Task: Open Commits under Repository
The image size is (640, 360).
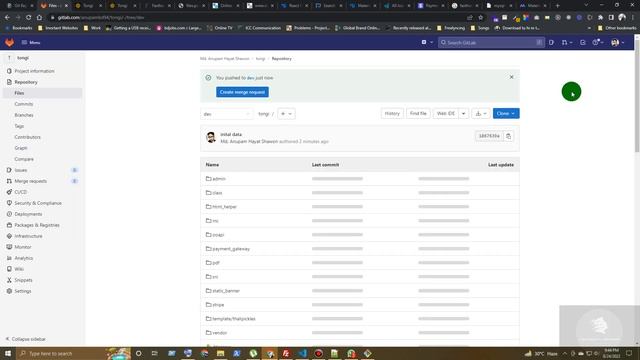Action: (x=24, y=104)
